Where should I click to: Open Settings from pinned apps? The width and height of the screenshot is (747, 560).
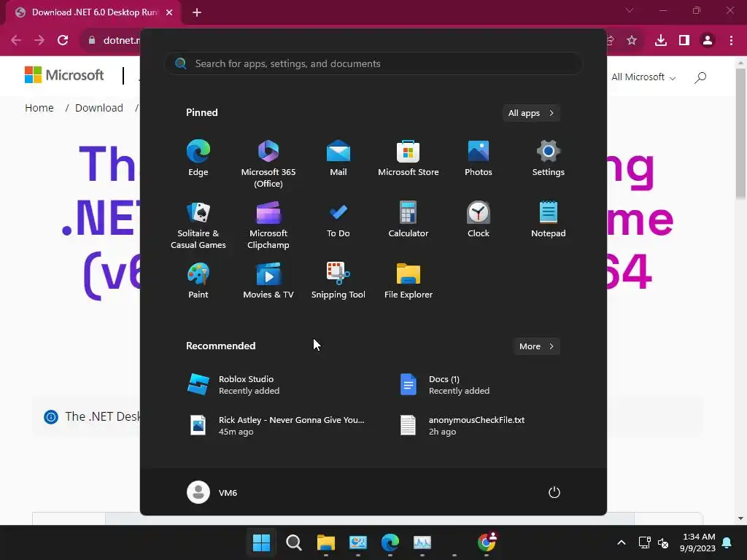click(x=549, y=158)
